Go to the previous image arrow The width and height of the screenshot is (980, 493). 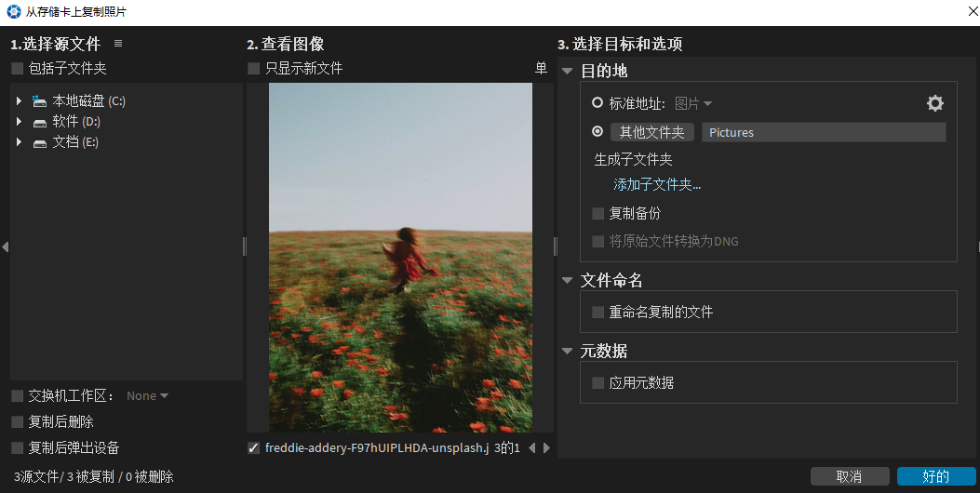point(532,448)
